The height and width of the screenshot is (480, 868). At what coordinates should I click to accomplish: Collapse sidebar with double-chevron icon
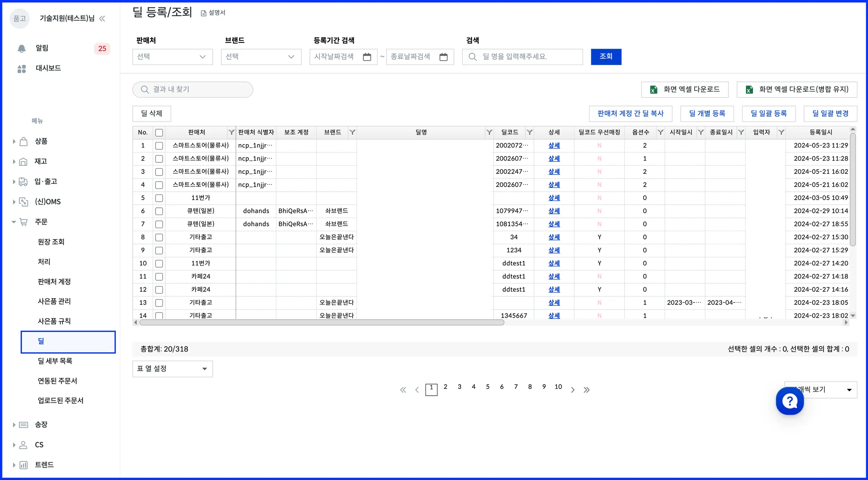[x=102, y=19]
